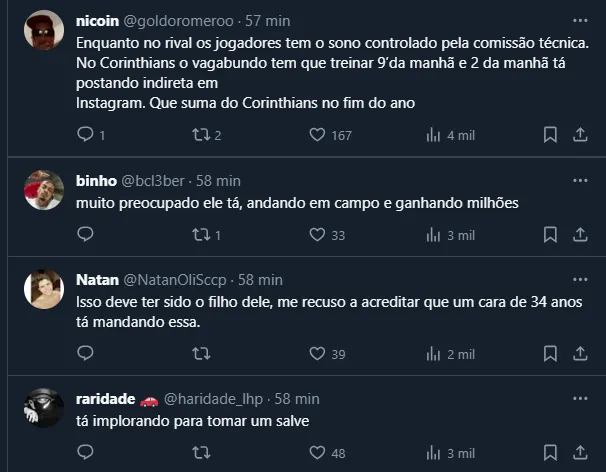Reply to binho's tweet
Viewport: 606px width, 472px height.
coord(85,235)
